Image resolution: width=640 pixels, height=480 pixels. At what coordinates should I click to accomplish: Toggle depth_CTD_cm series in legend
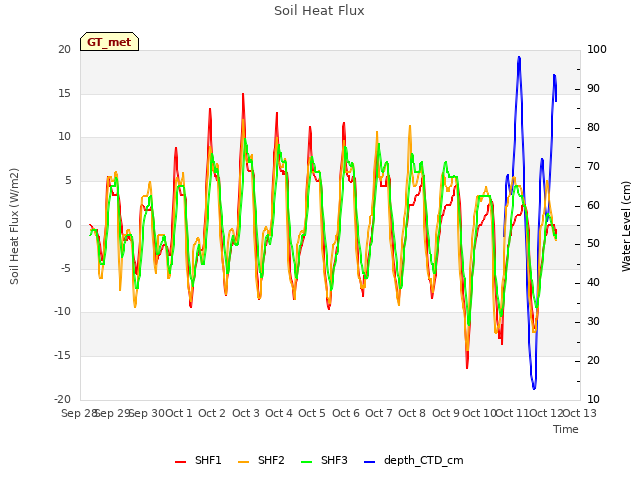[413, 460]
